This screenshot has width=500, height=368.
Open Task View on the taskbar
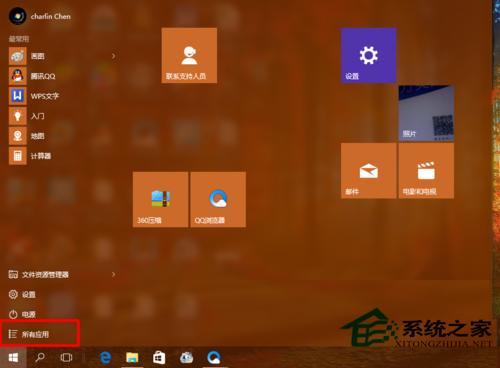coord(66,358)
